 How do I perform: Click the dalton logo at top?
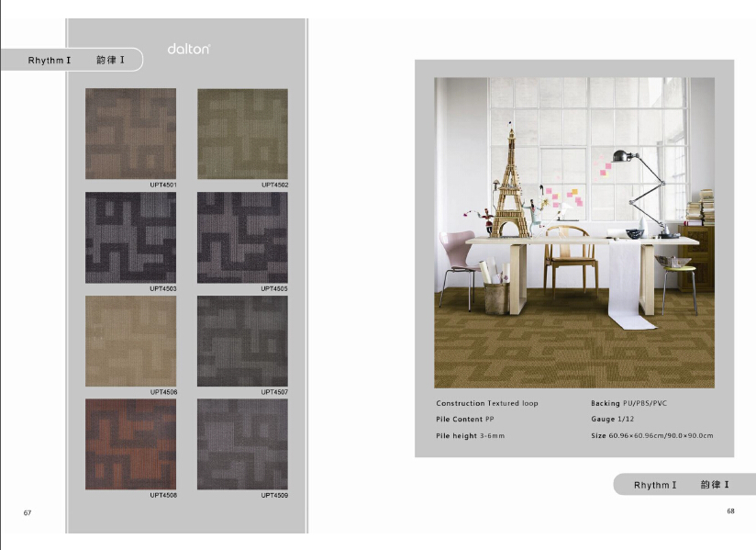point(188,49)
